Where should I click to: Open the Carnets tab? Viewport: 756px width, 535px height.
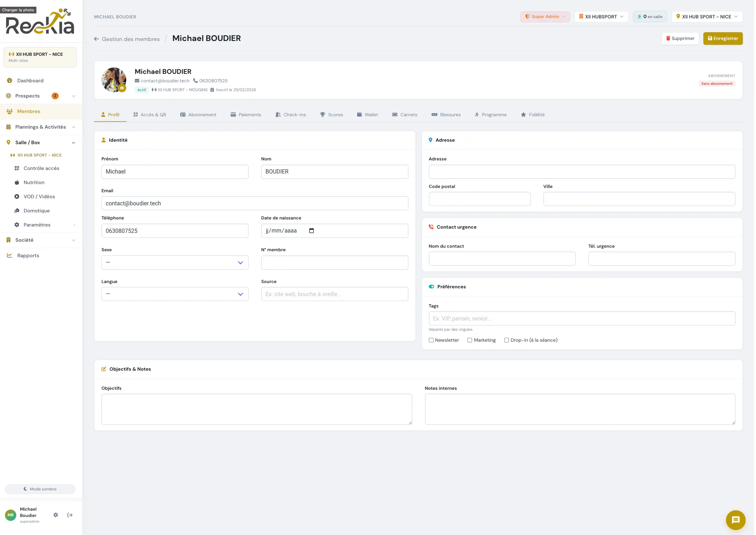pos(405,114)
